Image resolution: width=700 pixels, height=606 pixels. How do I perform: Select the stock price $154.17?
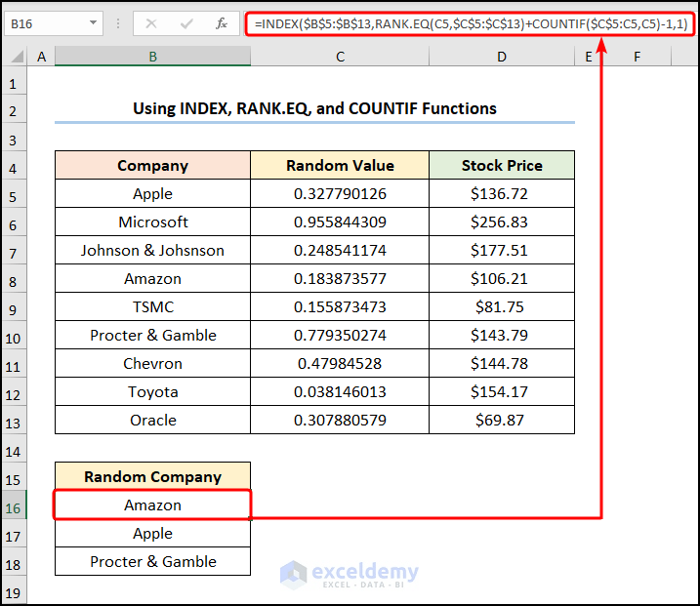pos(502,391)
